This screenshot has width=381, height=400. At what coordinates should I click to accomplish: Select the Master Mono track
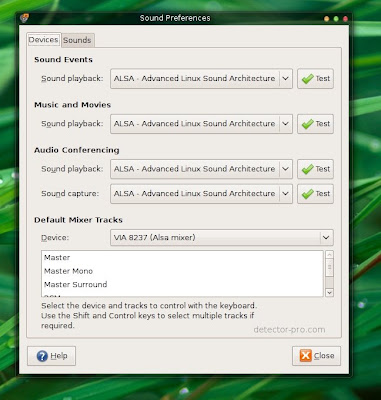(x=182, y=271)
